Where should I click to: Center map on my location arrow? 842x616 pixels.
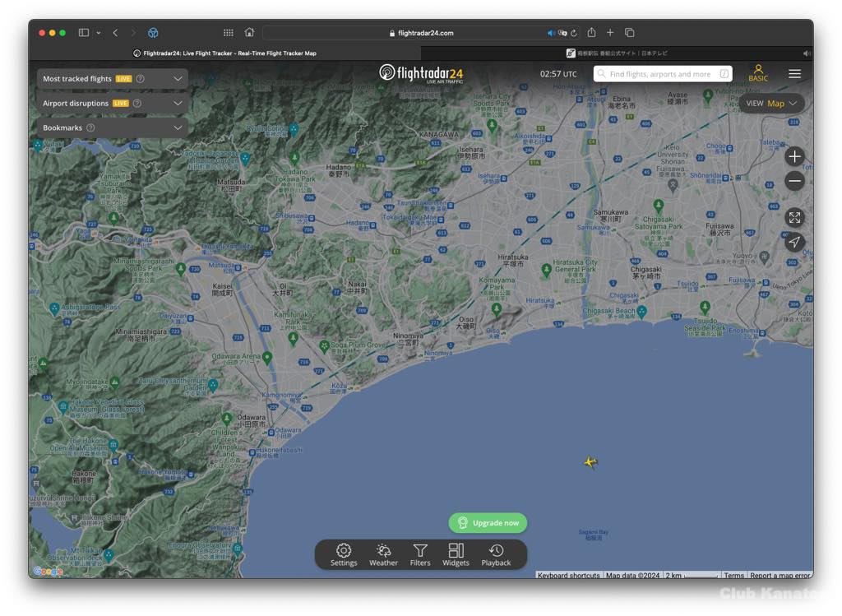click(793, 242)
